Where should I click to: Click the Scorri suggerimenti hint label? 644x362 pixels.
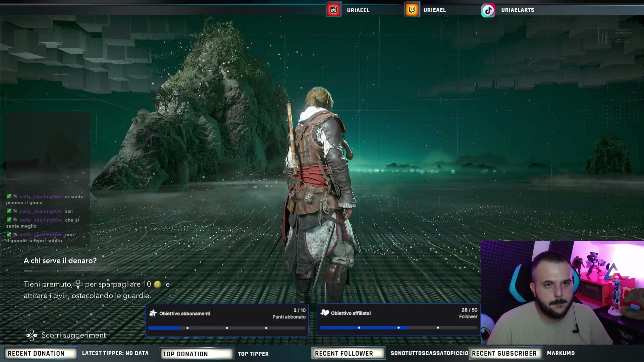click(74, 335)
